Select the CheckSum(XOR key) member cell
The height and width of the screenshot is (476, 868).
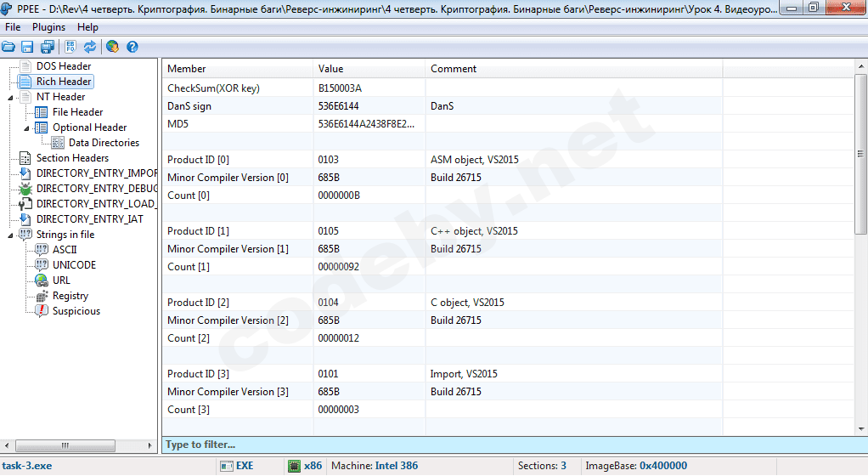click(x=238, y=88)
